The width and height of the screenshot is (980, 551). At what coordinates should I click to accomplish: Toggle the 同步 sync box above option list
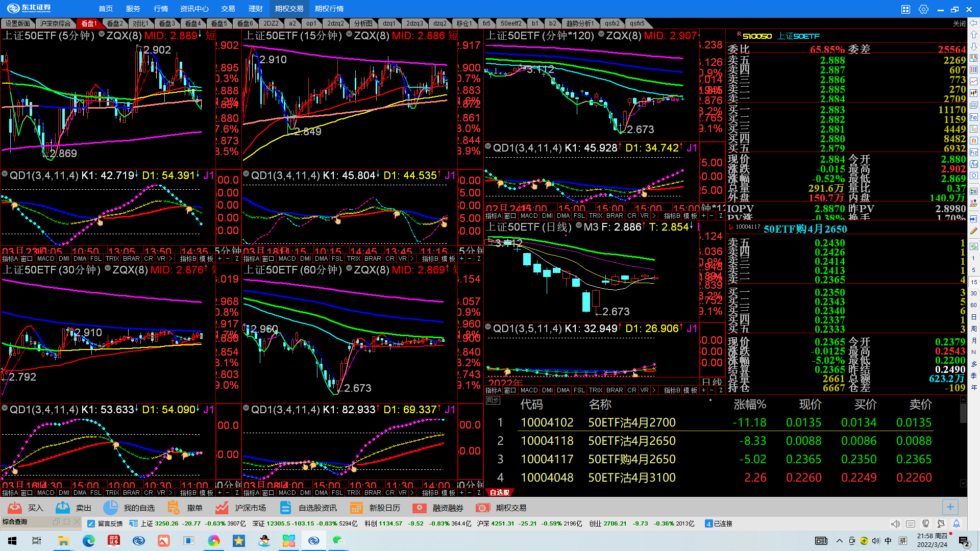493,400
